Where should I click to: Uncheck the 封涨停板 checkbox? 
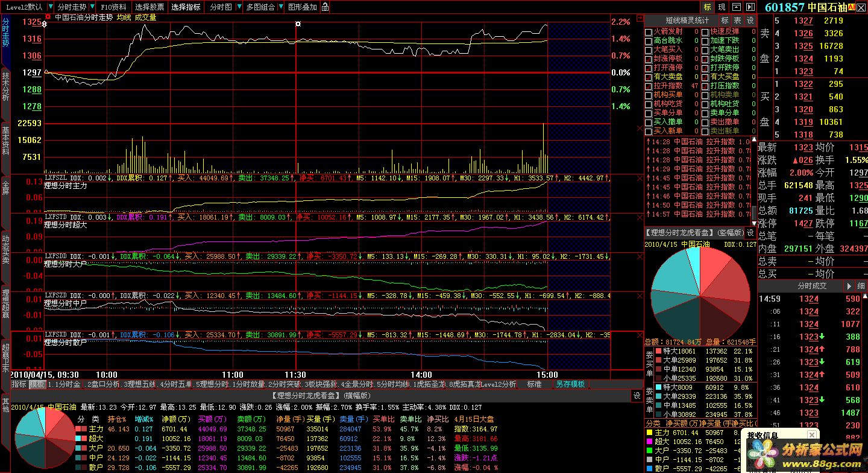[649, 59]
